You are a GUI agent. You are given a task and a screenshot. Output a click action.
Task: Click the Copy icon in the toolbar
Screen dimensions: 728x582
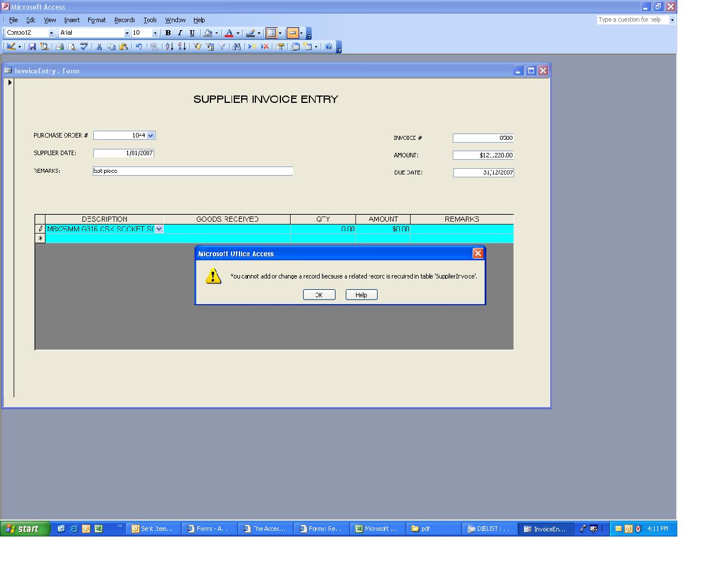coord(111,47)
